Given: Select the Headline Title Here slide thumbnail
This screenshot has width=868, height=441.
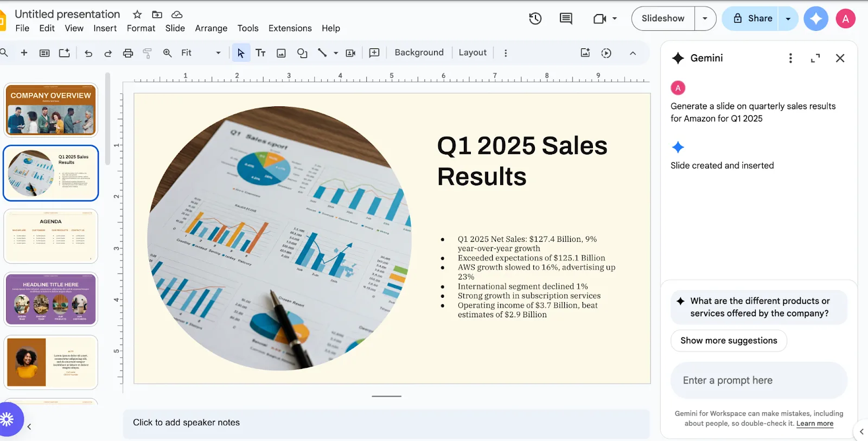Looking at the screenshot, I should coord(51,299).
